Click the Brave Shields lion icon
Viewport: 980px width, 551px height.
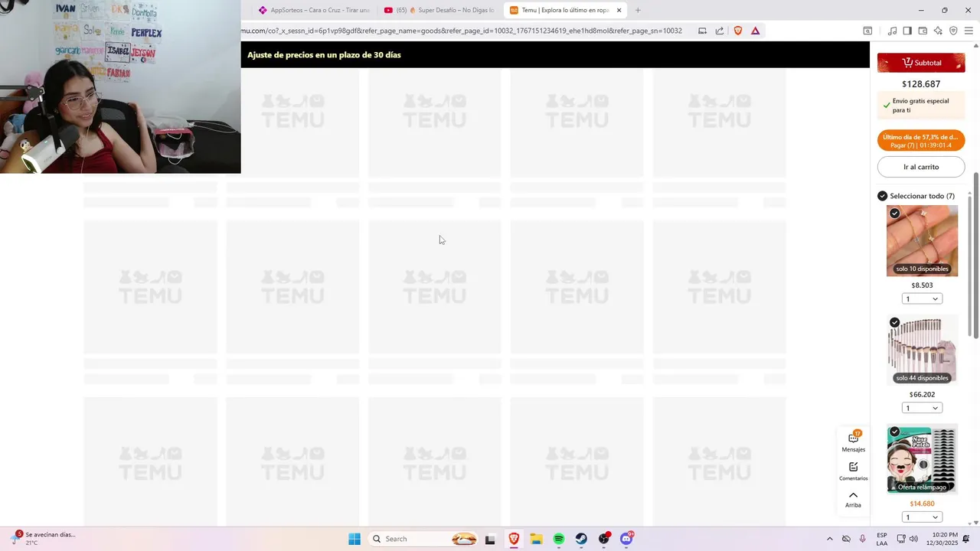pyautogui.click(x=738, y=31)
